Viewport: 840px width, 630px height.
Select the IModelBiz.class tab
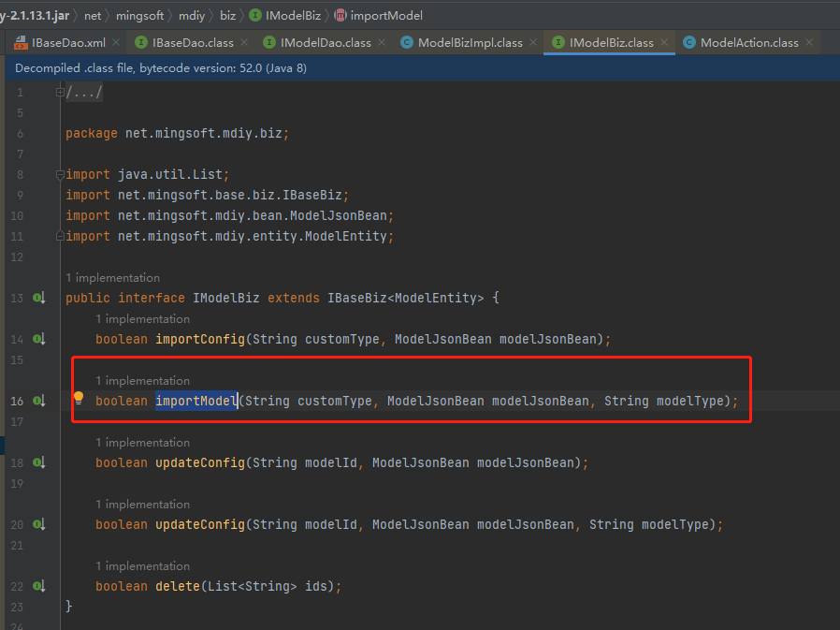[x=611, y=43]
